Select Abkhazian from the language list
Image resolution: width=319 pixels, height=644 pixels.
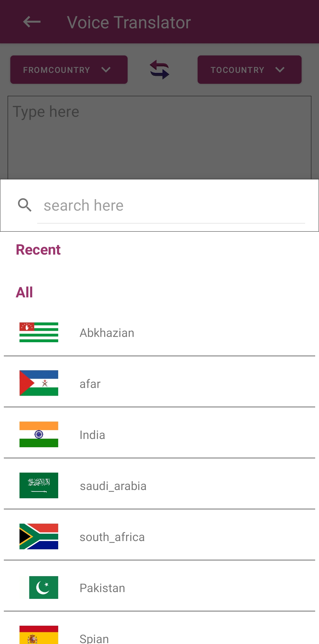107,333
